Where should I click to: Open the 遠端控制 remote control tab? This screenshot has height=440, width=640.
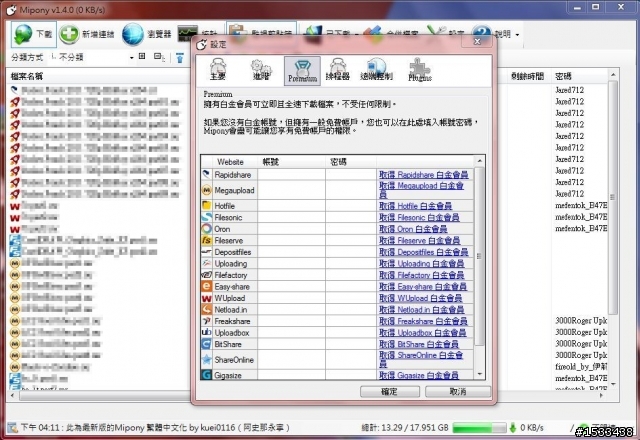point(376,70)
